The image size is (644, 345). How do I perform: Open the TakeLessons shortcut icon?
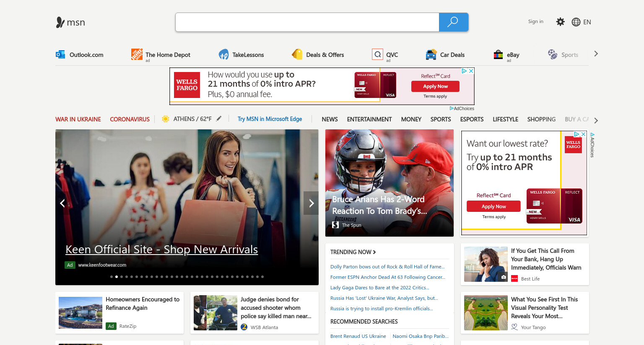coord(223,54)
